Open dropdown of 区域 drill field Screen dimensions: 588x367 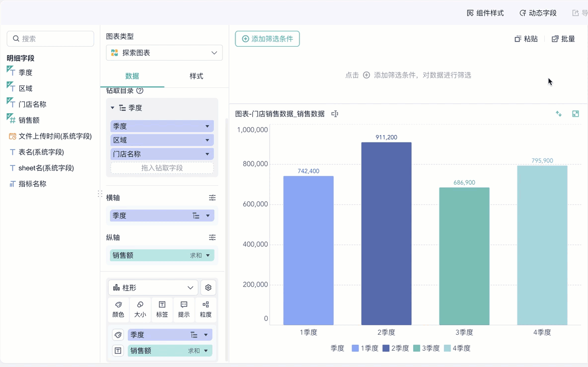tap(208, 140)
